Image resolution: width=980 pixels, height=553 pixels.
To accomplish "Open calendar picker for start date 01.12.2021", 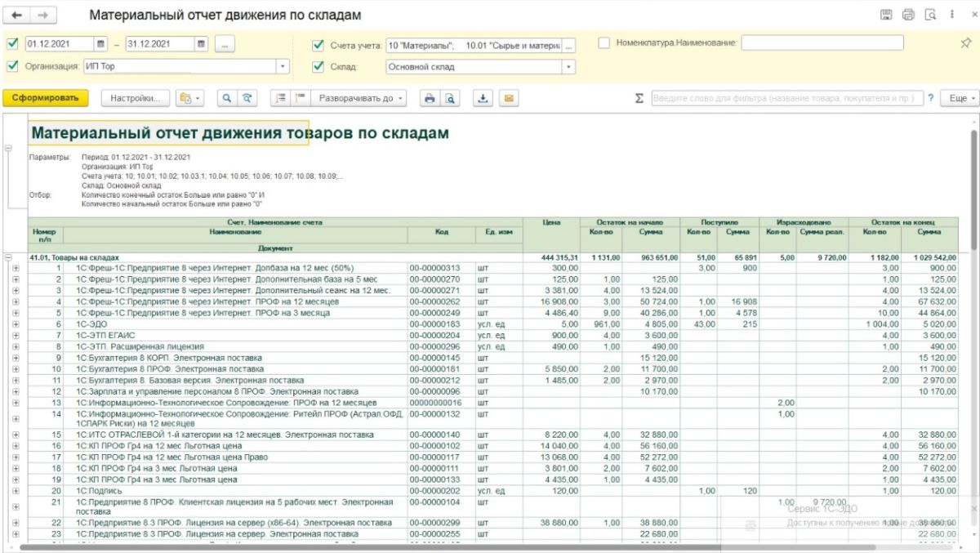I will [x=100, y=43].
